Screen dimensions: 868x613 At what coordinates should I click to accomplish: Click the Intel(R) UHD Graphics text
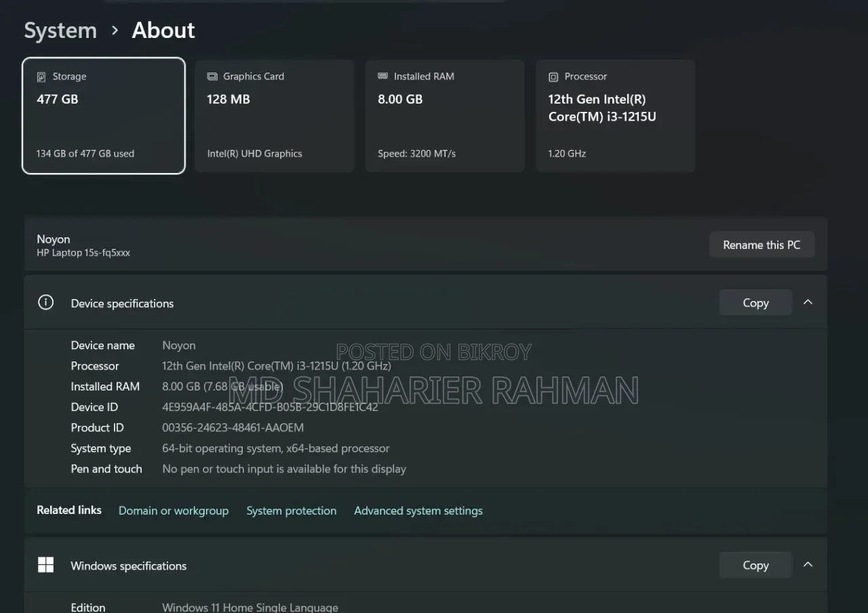tap(254, 153)
